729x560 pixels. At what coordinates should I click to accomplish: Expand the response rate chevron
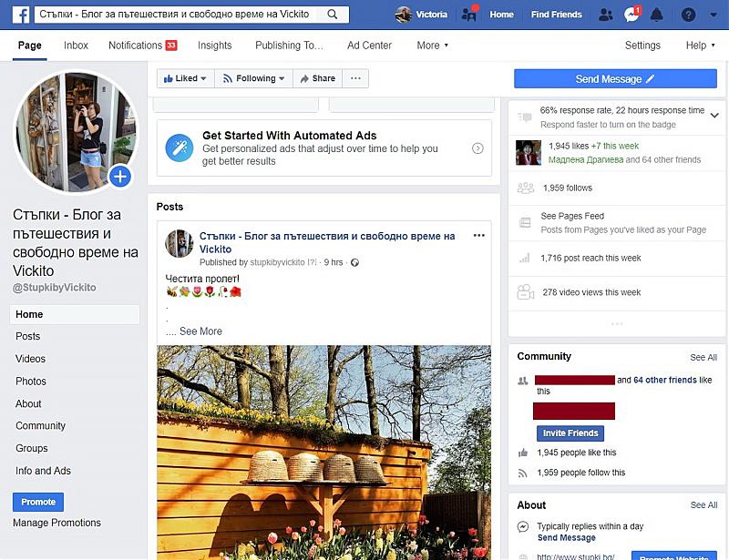point(714,112)
